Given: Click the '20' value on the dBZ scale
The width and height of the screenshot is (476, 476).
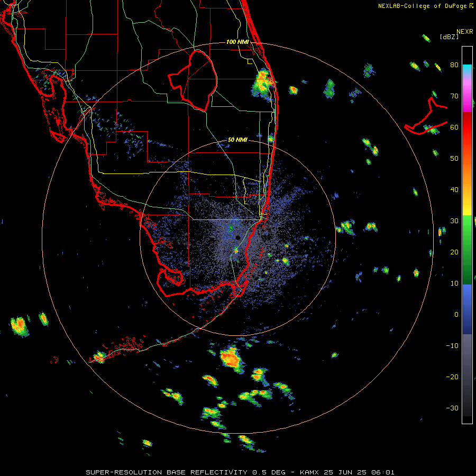Looking at the screenshot, I should point(454,252).
